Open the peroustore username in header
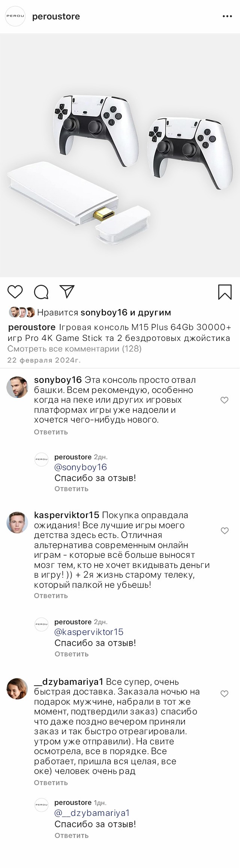The height and width of the screenshot is (868, 240). point(56,16)
